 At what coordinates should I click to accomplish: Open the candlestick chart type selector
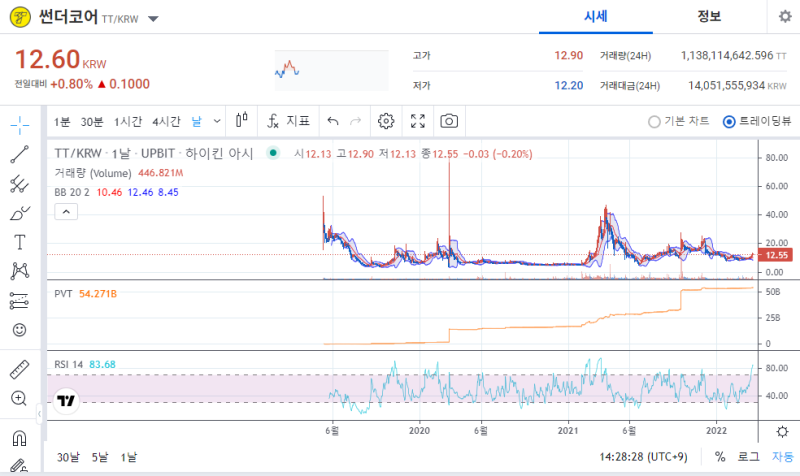click(242, 121)
